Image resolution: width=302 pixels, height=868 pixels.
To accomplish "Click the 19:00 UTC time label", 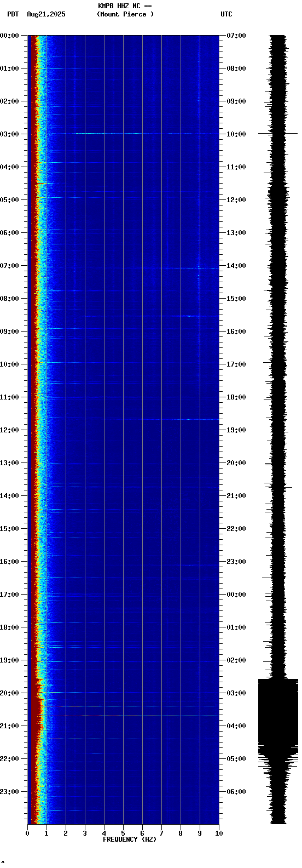I will click(x=236, y=430).
